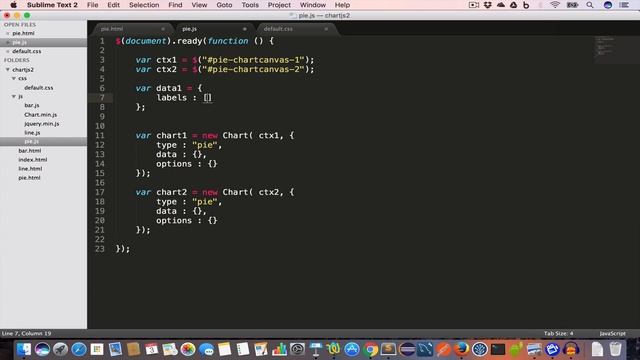The image size is (640, 360).
Task: Click screen recording camera menu bar icon
Action: pyautogui.click(x=474, y=5)
